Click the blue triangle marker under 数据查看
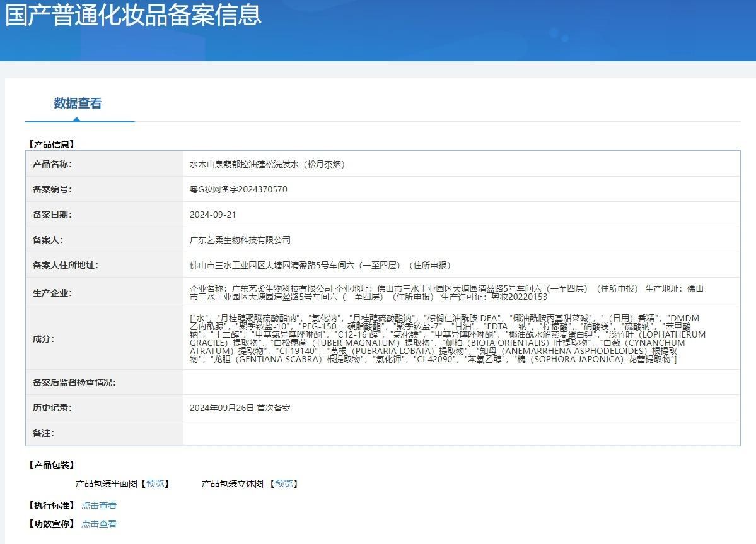 tap(76, 119)
